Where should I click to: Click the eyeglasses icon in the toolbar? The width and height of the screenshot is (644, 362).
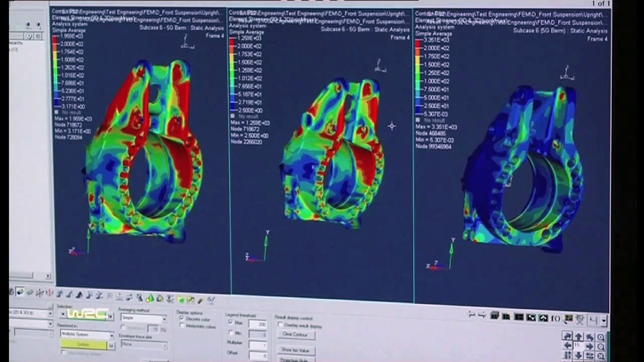[211, 300]
